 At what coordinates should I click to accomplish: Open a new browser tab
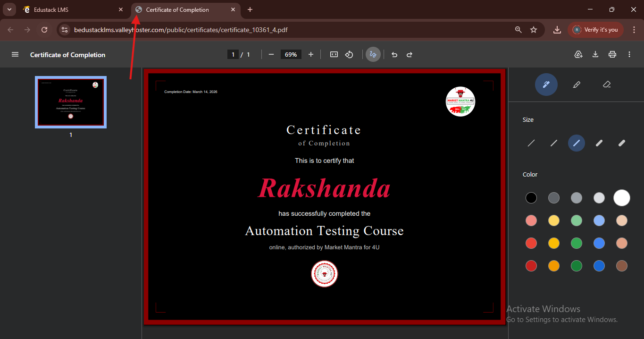[250, 9]
